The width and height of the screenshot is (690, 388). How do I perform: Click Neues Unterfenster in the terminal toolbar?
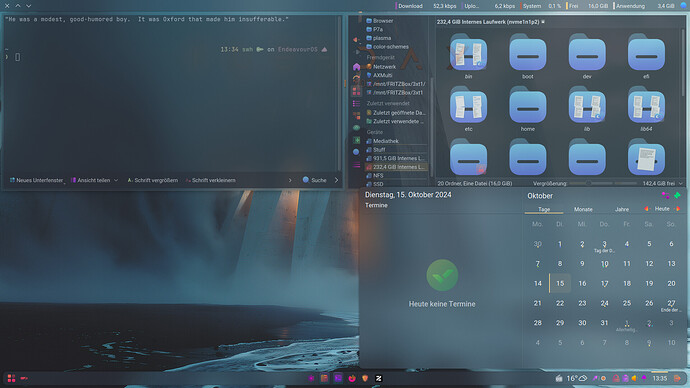[x=36, y=180]
